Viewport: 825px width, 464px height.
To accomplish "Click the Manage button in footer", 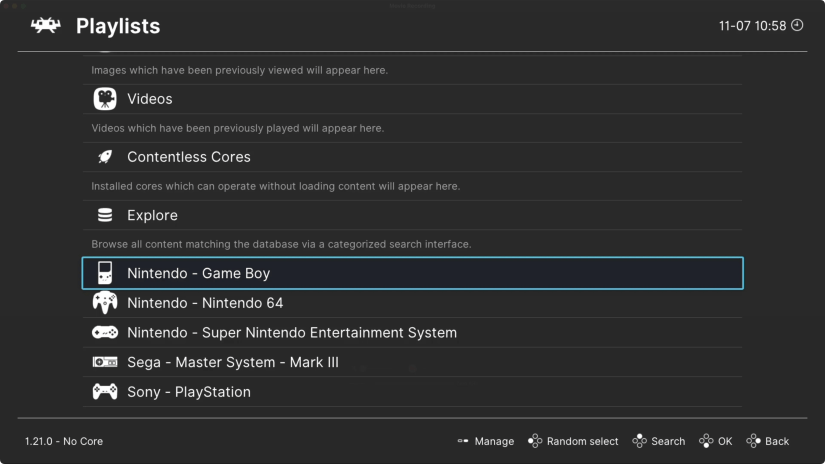I will (486, 441).
